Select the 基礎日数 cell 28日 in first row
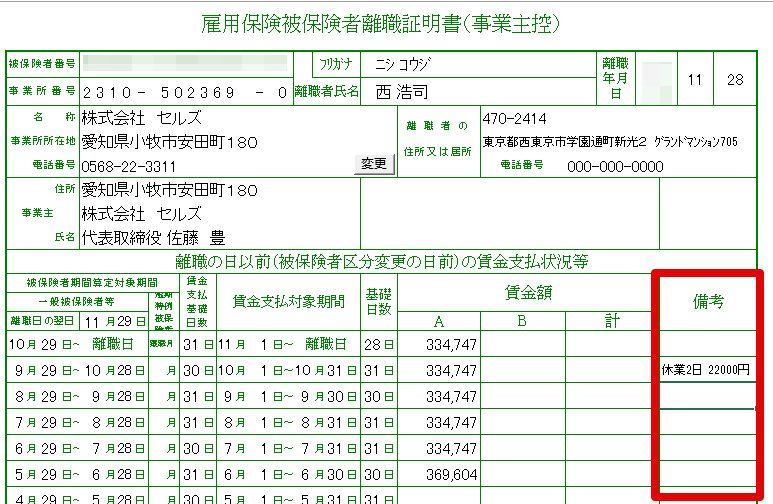The image size is (773, 504). [379, 344]
